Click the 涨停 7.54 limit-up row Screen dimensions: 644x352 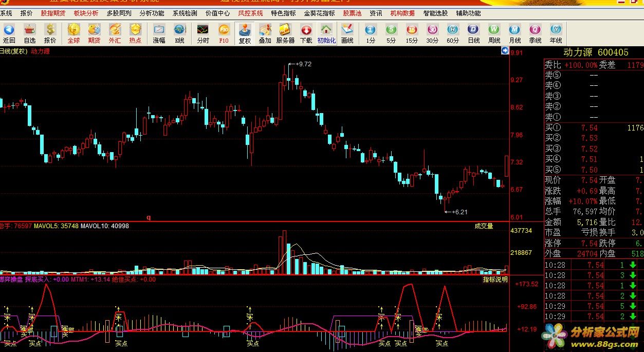pos(571,243)
